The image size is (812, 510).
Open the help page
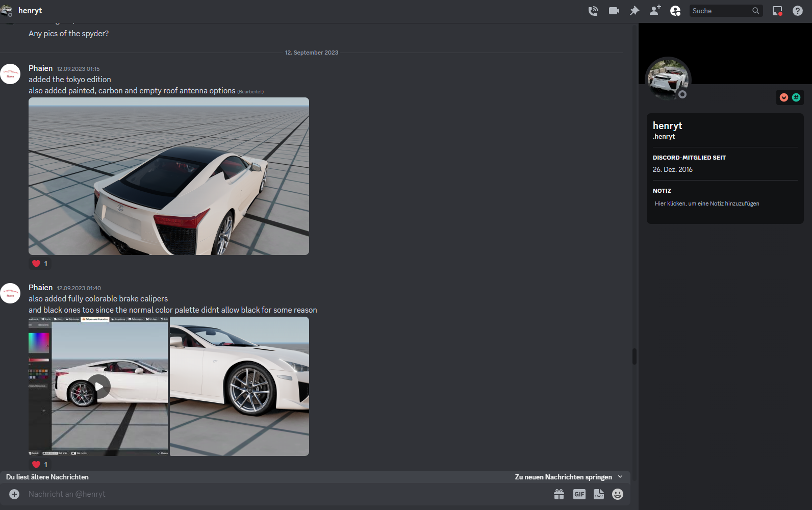[x=798, y=11]
